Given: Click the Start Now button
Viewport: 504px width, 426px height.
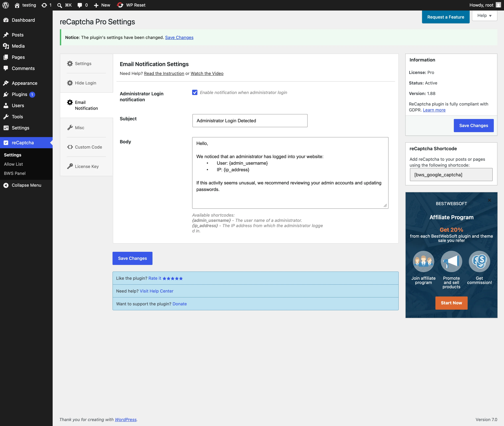Looking at the screenshot, I should 451,303.
